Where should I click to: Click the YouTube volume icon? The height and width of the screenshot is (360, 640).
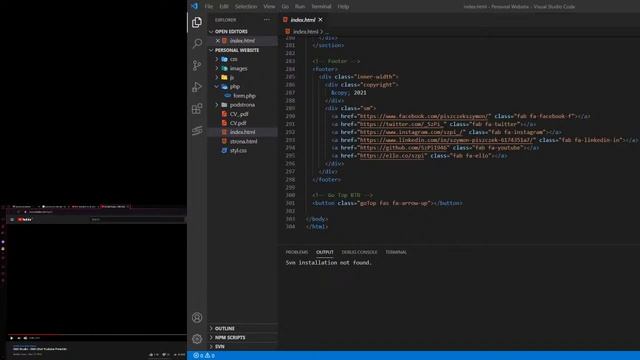[25, 338]
